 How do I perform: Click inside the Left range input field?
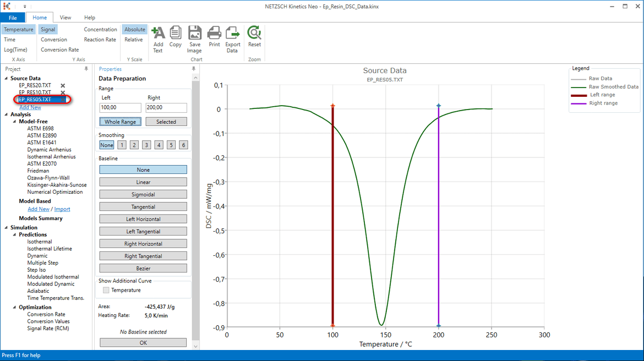[120, 107]
